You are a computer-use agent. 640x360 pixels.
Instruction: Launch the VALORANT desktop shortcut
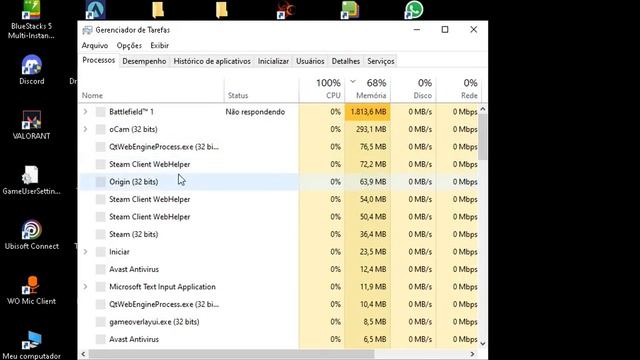tap(31, 125)
